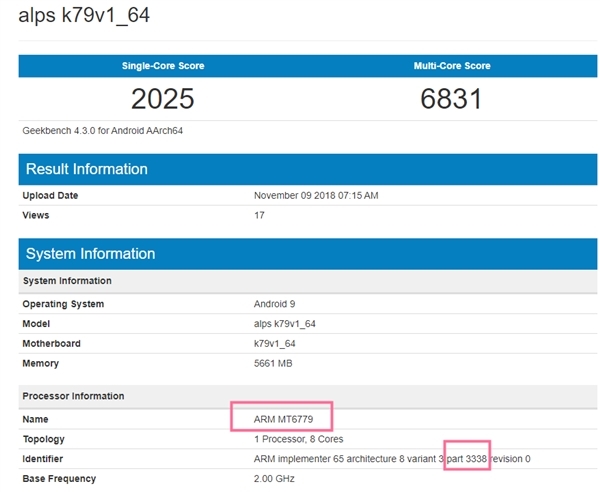Image resolution: width=600 pixels, height=492 pixels.
Task: Click the Multi-Core Score header
Action: coord(452,66)
